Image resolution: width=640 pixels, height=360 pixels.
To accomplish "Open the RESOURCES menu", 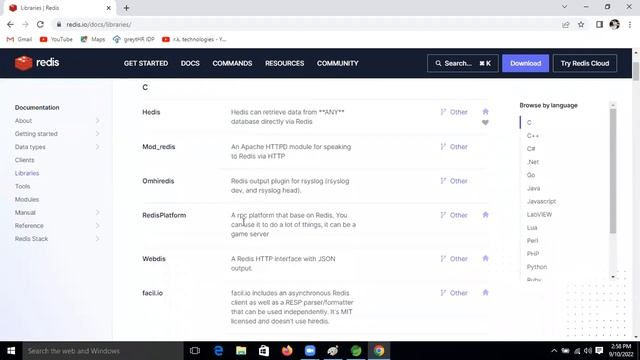I will pos(284,63).
